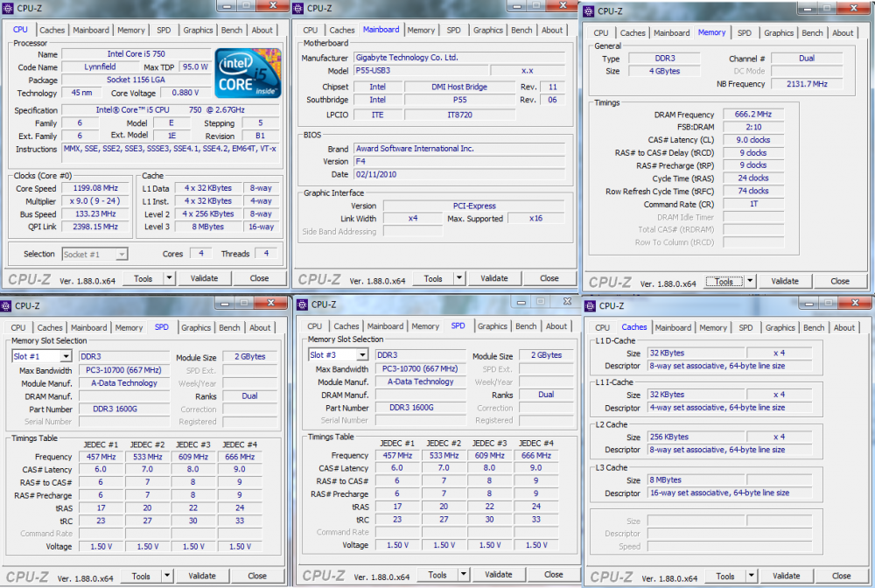Click the BIOS brand 'Award Software International Inc.'
Viewport: 875px width, 588px height.
pos(459,149)
